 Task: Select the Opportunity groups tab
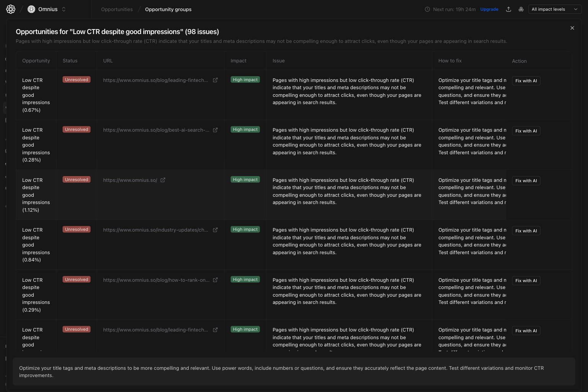click(168, 9)
